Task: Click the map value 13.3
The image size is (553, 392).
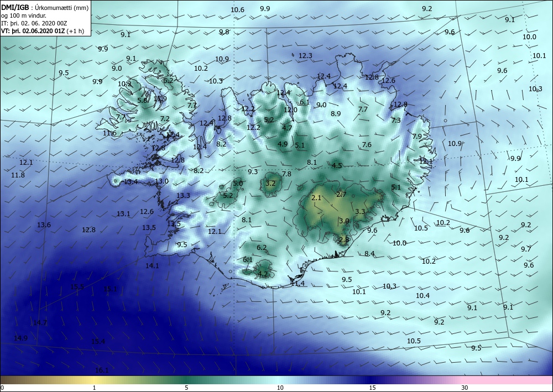Action: 184,195
